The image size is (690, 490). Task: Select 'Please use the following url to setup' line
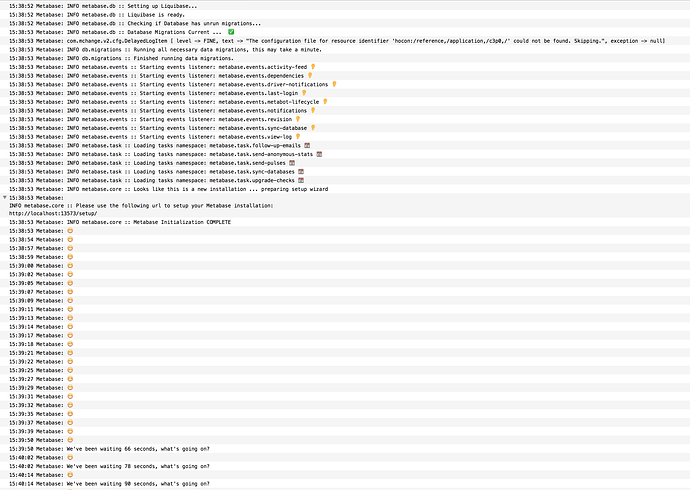[x=141, y=205]
